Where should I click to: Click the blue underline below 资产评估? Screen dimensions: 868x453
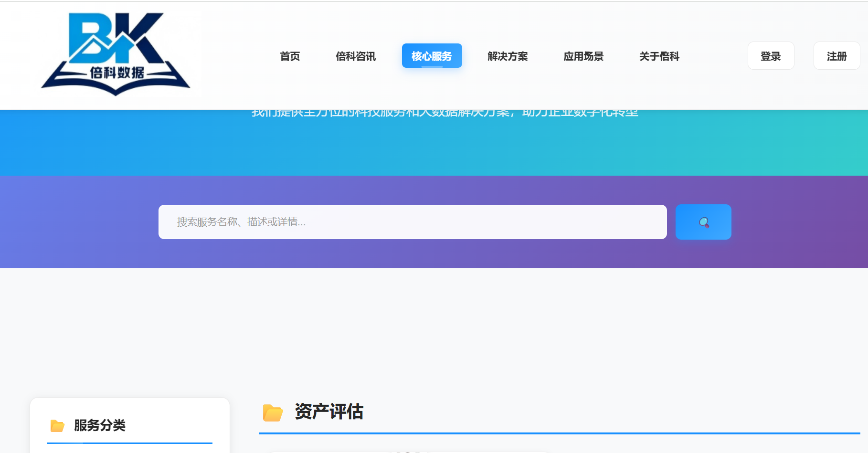(559, 433)
